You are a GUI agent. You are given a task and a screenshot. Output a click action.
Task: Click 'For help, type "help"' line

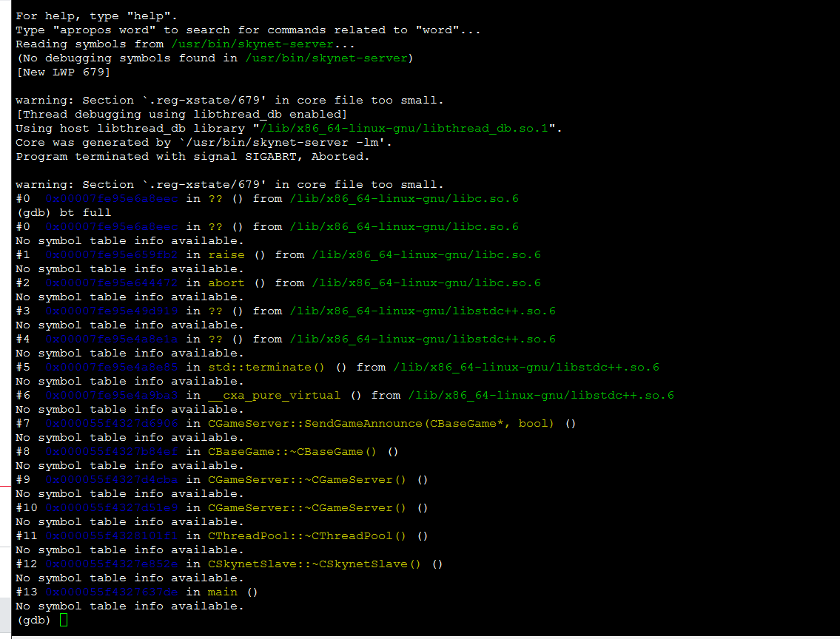[96, 16]
